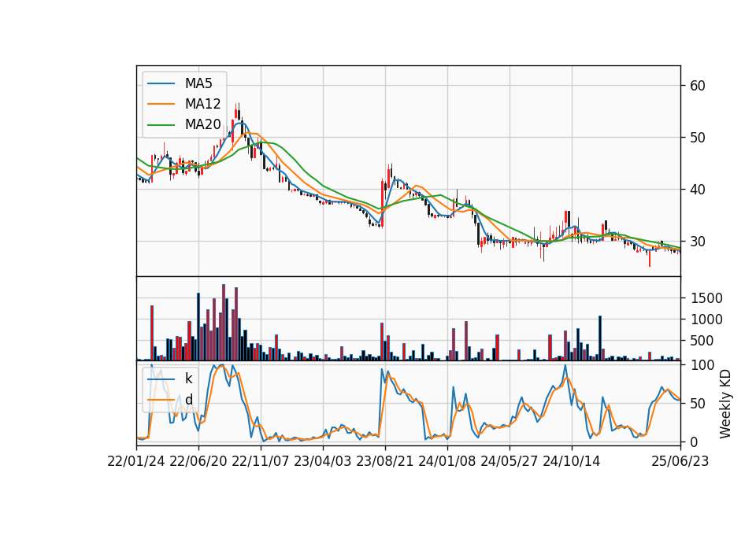Click the blue MA5 legend line sample
Screen dimensions: 756x543
click(161, 84)
